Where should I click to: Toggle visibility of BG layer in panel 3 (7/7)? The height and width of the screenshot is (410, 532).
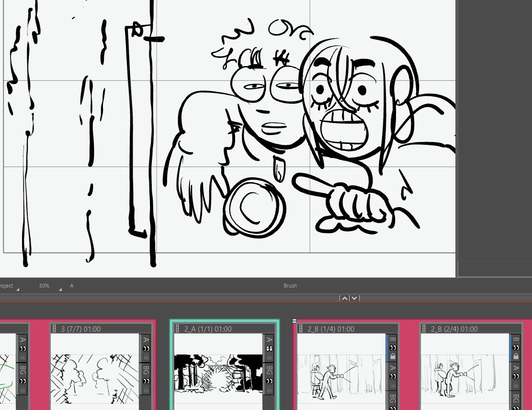146,381
